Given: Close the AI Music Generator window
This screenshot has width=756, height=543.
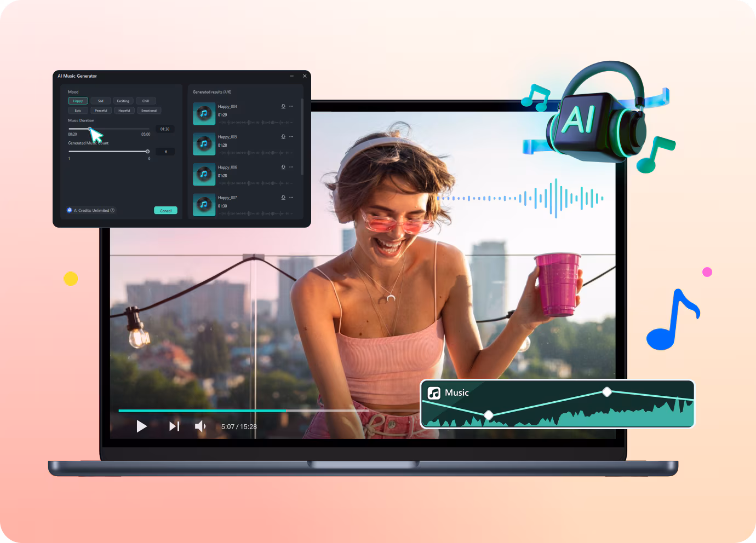Looking at the screenshot, I should (x=305, y=76).
